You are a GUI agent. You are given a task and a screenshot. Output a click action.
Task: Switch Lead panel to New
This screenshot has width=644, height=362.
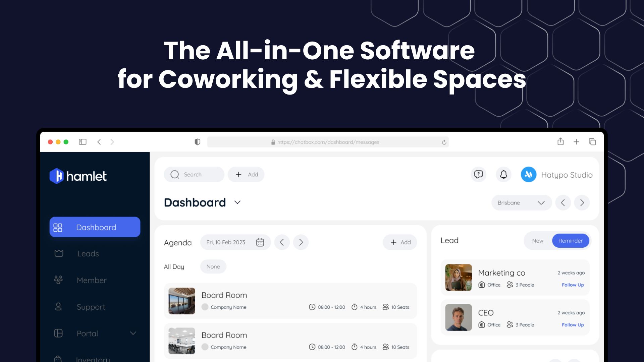point(537,241)
